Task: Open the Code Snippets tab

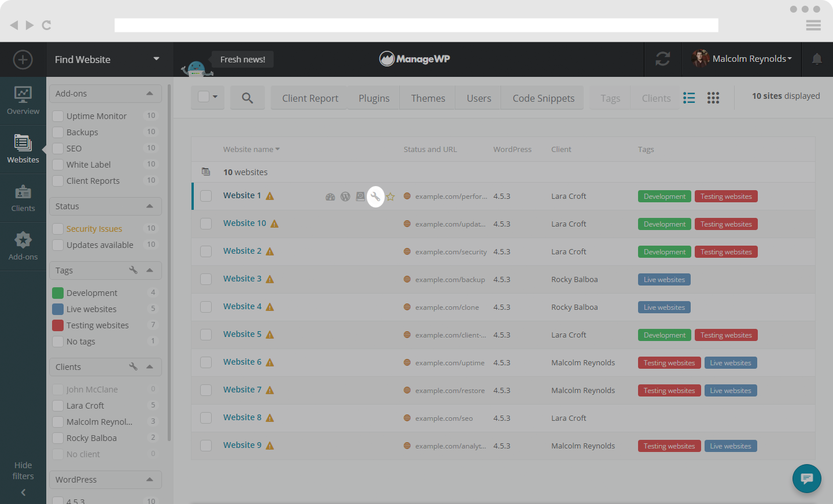Action: [544, 98]
